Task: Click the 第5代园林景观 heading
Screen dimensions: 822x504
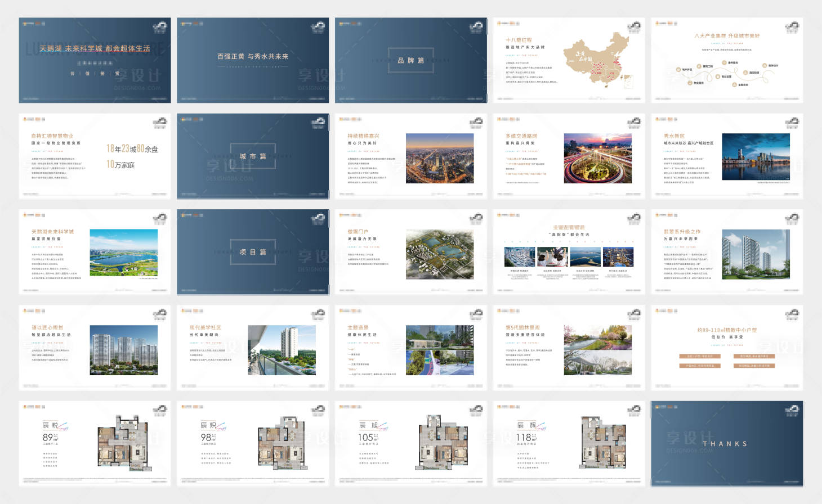Action: tap(522, 327)
